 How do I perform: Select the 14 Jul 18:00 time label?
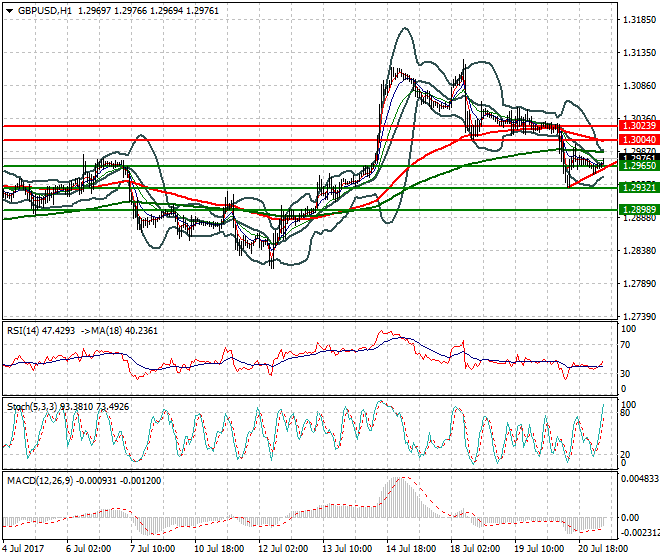pyautogui.click(x=411, y=549)
